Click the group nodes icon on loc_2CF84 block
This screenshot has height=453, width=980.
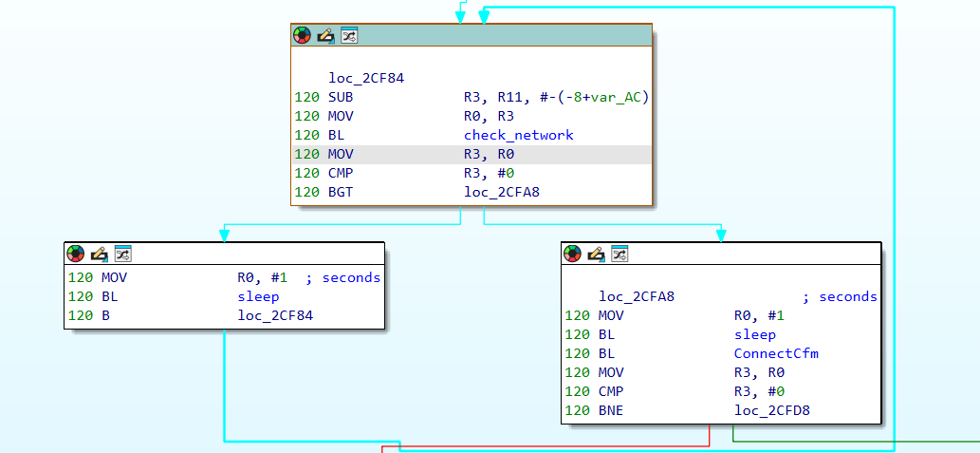[349, 36]
